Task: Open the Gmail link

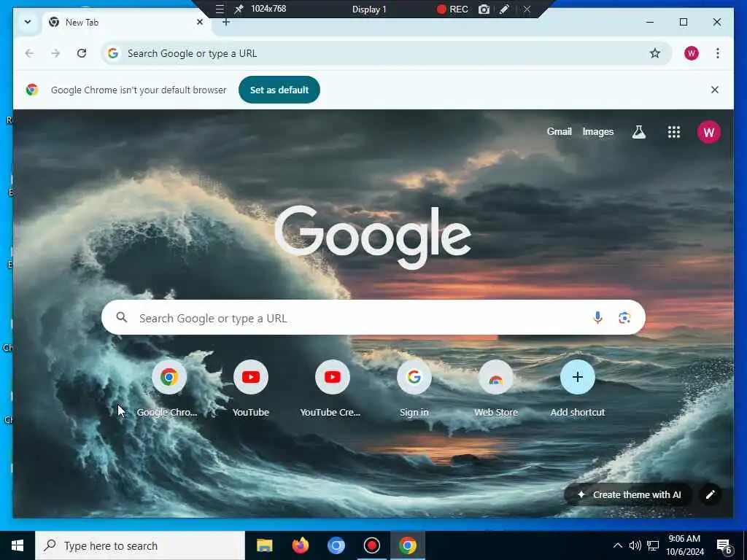Action: pos(559,132)
